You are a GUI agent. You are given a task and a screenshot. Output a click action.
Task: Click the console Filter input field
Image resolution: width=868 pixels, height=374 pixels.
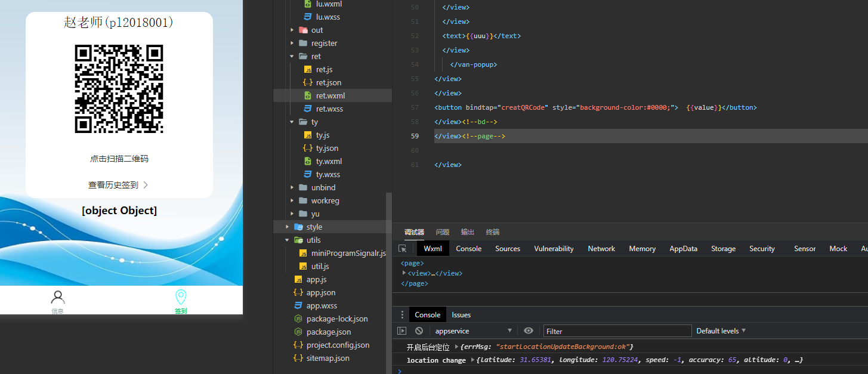coord(617,331)
